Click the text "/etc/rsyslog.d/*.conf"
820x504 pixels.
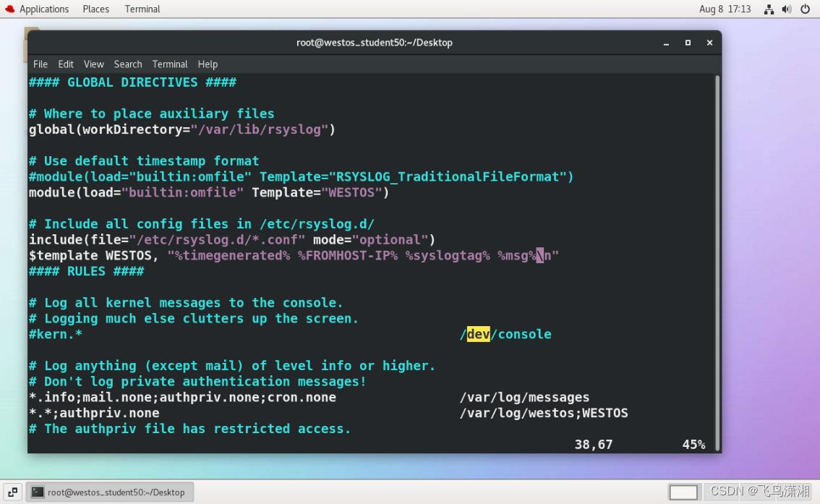217,240
